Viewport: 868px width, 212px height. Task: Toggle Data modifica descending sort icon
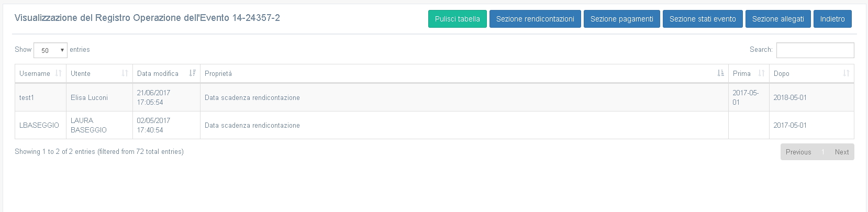[x=192, y=73]
